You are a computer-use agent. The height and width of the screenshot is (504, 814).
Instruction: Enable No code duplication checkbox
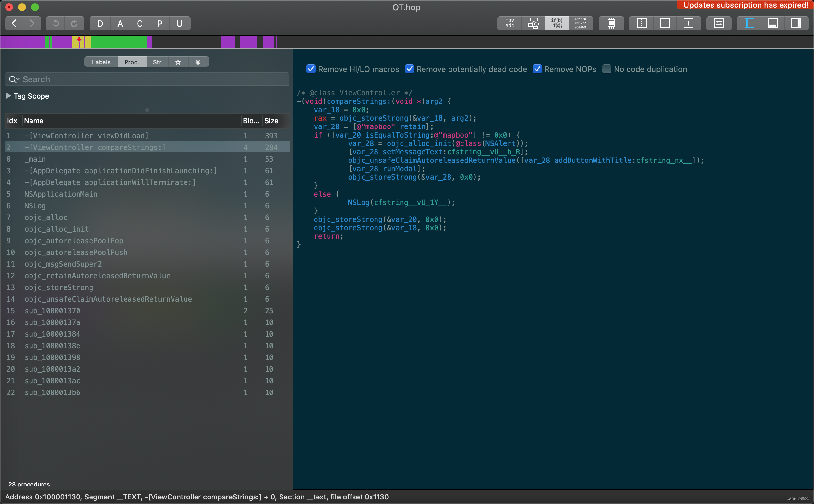tap(606, 69)
